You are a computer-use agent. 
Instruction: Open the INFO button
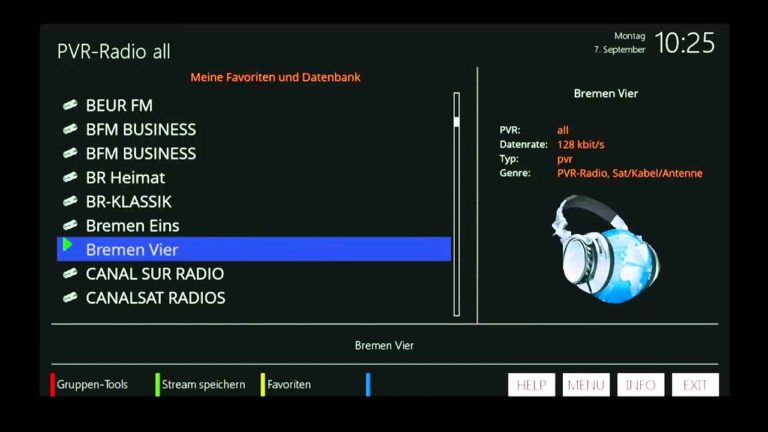coord(640,385)
